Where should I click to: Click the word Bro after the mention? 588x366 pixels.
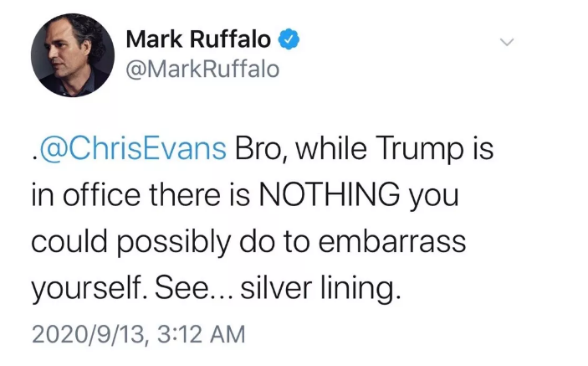(261, 148)
